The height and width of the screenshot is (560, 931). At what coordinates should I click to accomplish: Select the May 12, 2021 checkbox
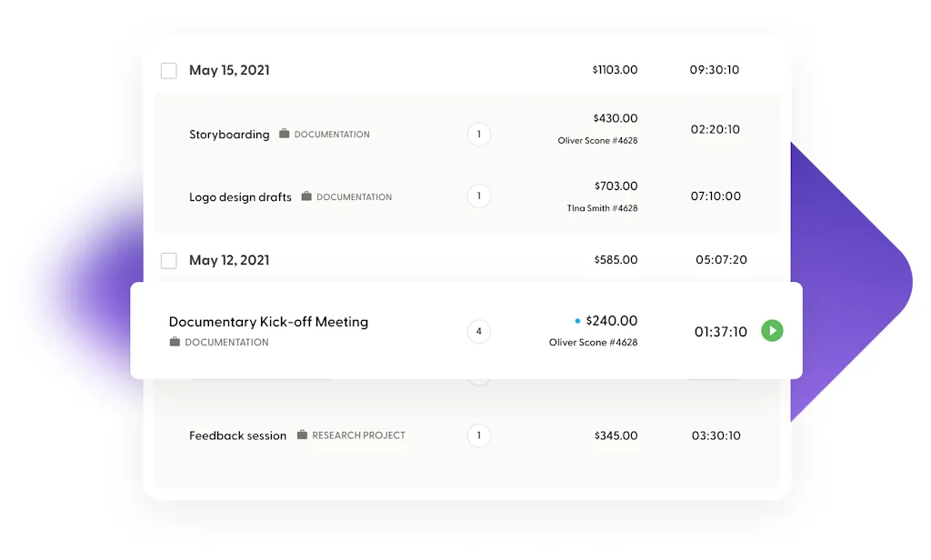coord(169,261)
